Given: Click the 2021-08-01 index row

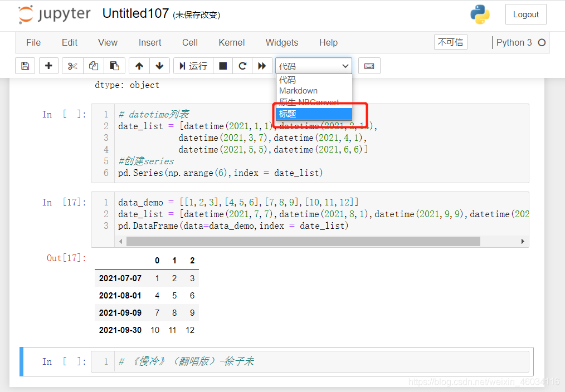Looking at the screenshot, I should click(x=147, y=296).
